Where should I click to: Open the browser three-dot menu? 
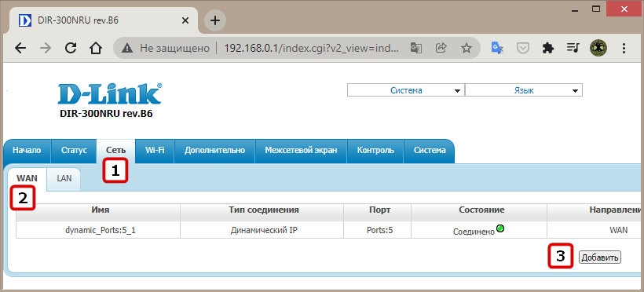pos(624,49)
